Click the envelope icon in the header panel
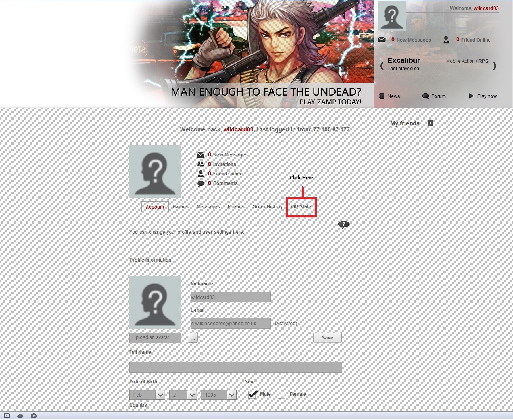Image resolution: width=513 pixels, height=420 pixels. point(382,40)
